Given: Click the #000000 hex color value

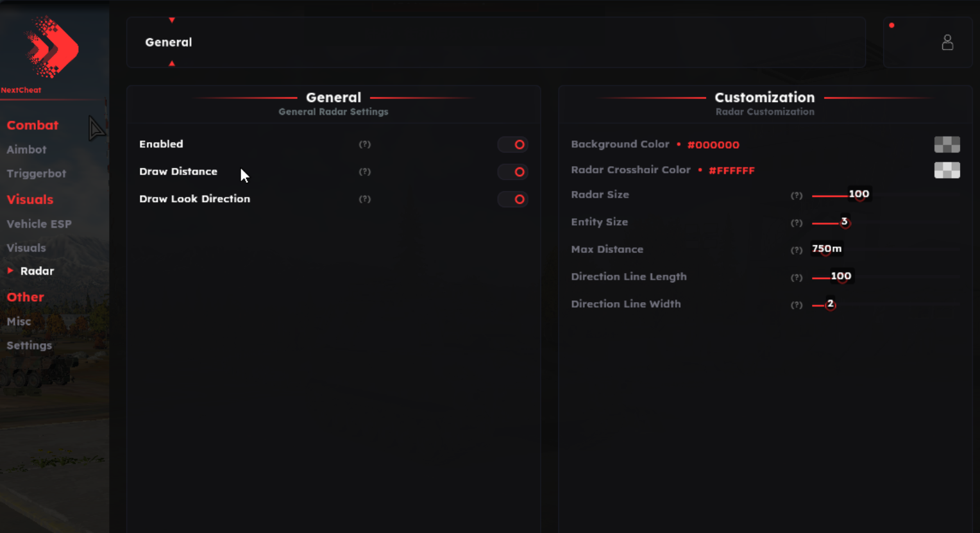Looking at the screenshot, I should tap(713, 145).
